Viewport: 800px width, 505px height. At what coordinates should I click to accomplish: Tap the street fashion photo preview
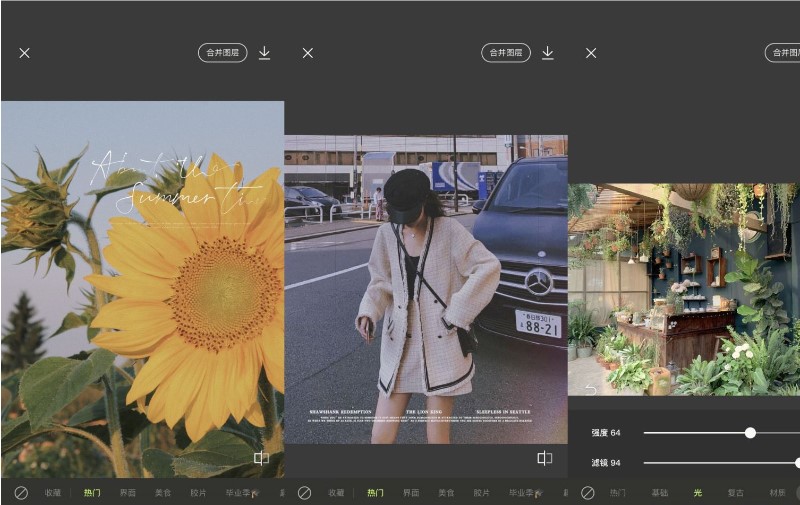pyautogui.click(x=426, y=289)
